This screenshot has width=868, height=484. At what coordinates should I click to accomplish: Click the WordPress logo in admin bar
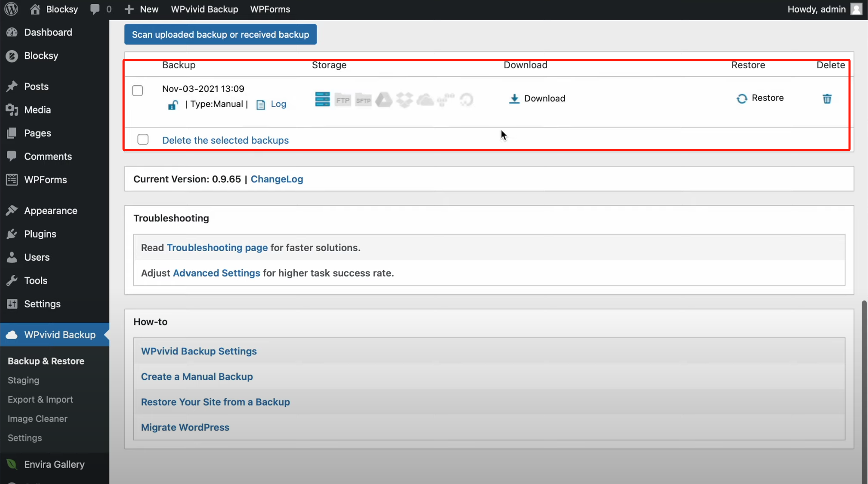[11, 9]
